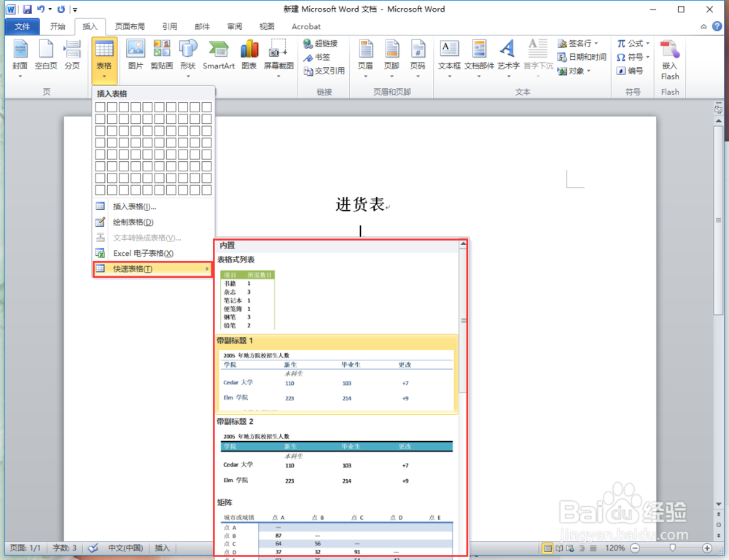Screen dimensions: 729x560
Task: Click page indicator 页面: 1/1
Action: [x=26, y=548]
